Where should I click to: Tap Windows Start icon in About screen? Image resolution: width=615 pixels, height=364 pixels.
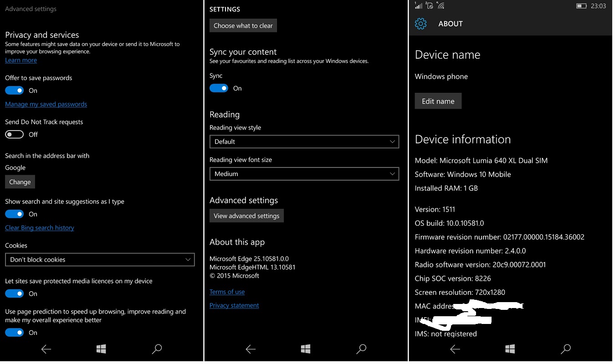[510, 349]
